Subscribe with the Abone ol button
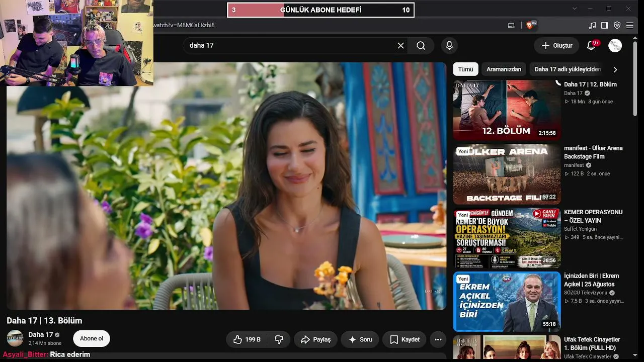This screenshot has height=362, width=644. [x=92, y=338]
